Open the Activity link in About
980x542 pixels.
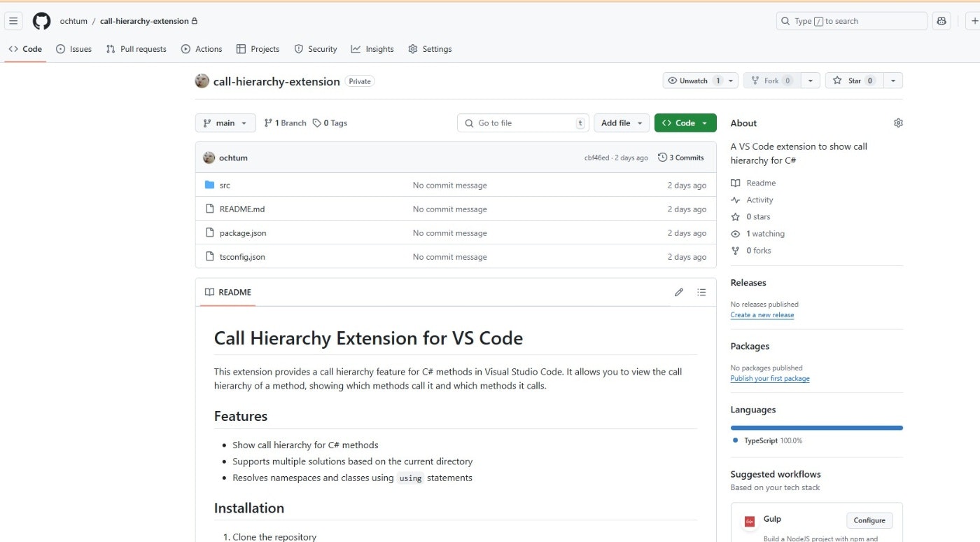(752, 200)
